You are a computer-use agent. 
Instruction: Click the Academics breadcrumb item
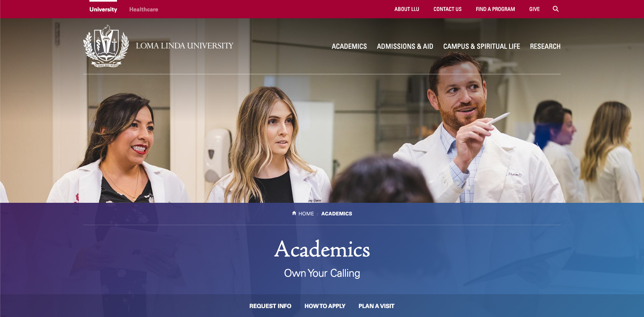[x=336, y=214]
